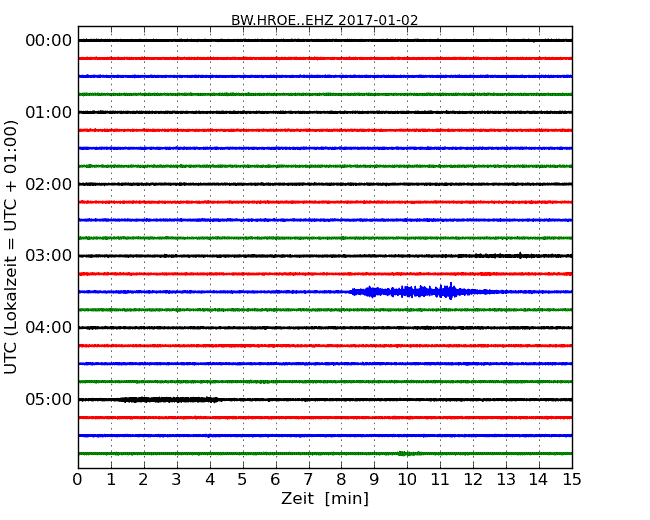The height and width of the screenshot is (520, 650).
Task: Click x-axis tick label 14
Action: click(538, 480)
